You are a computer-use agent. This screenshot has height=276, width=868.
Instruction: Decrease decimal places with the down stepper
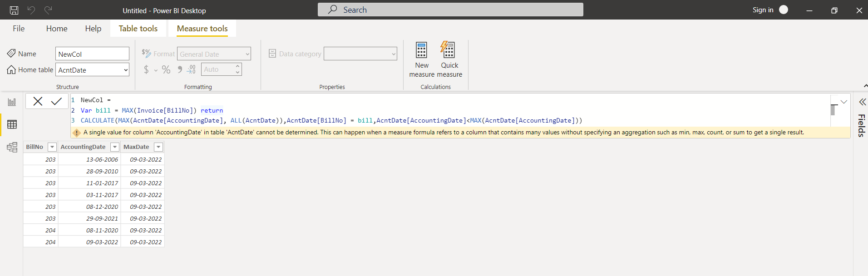tap(237, 73)
